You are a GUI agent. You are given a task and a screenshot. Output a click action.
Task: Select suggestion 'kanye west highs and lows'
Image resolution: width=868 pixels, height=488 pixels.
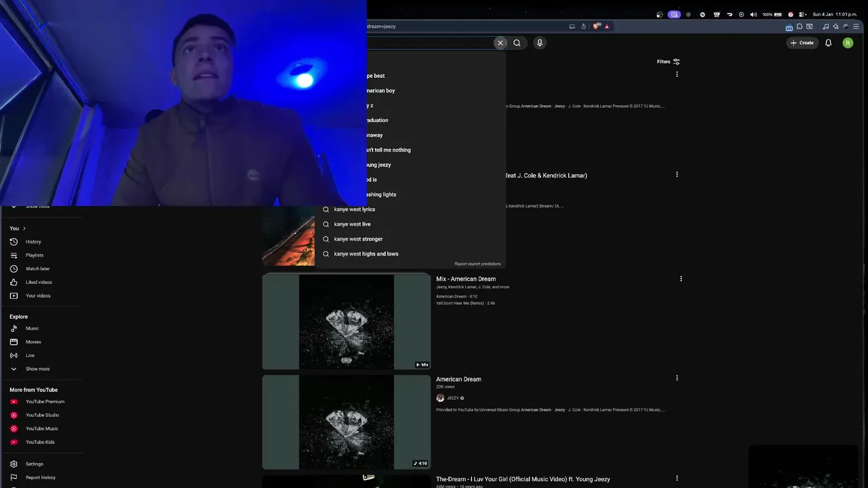pos(410,254)
